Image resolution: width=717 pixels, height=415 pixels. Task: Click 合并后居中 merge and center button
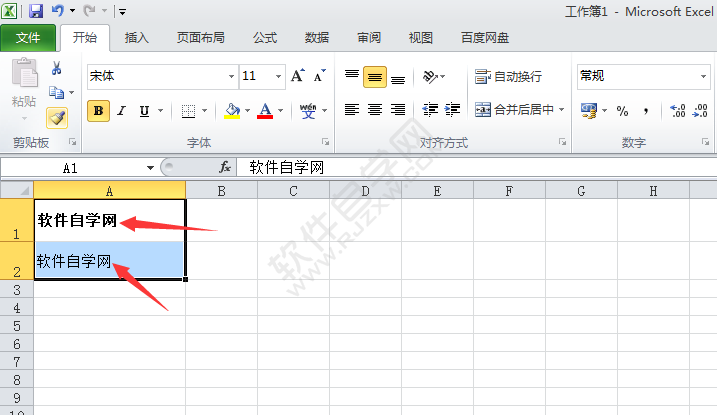point(514,110)
